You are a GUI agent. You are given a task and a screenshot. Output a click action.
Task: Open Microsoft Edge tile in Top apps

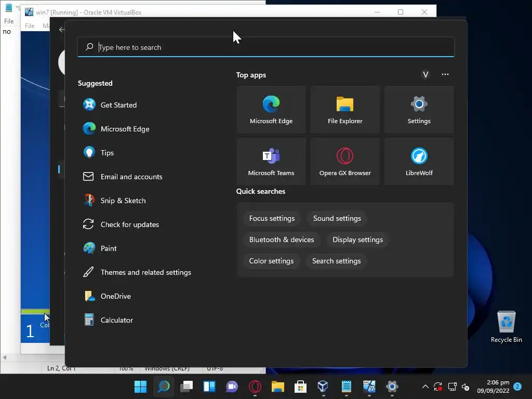271,110
